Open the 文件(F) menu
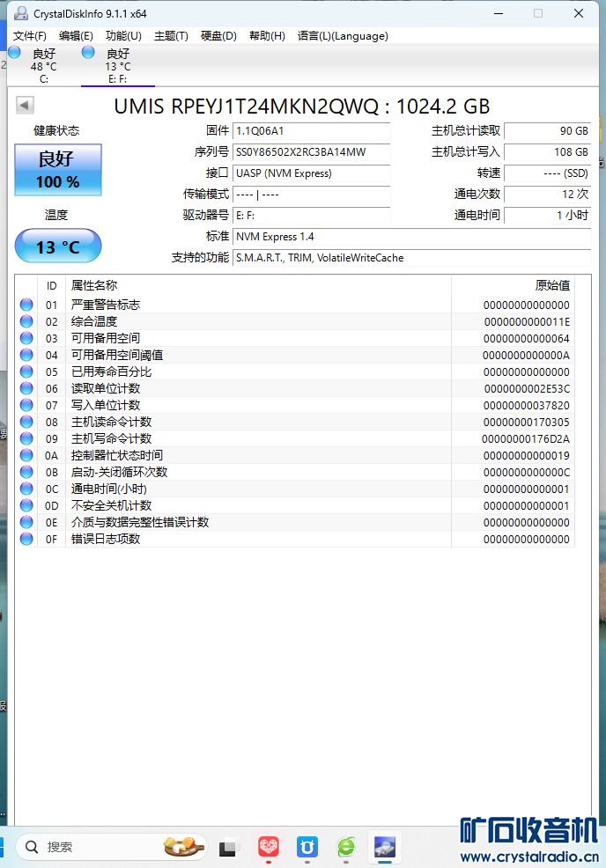 (29, 36)
